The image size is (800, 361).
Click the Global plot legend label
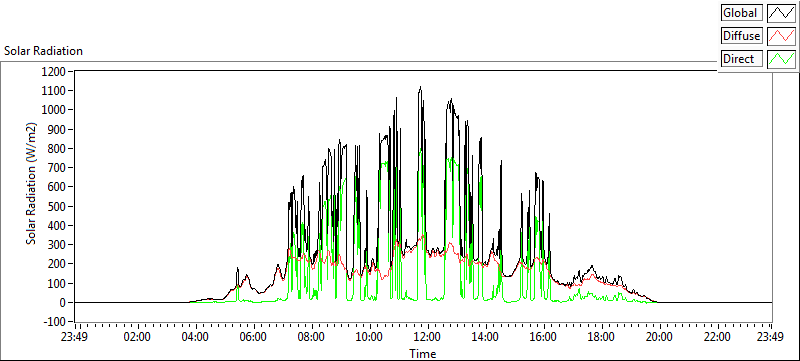pyautogui.click(x=742, y=13)
